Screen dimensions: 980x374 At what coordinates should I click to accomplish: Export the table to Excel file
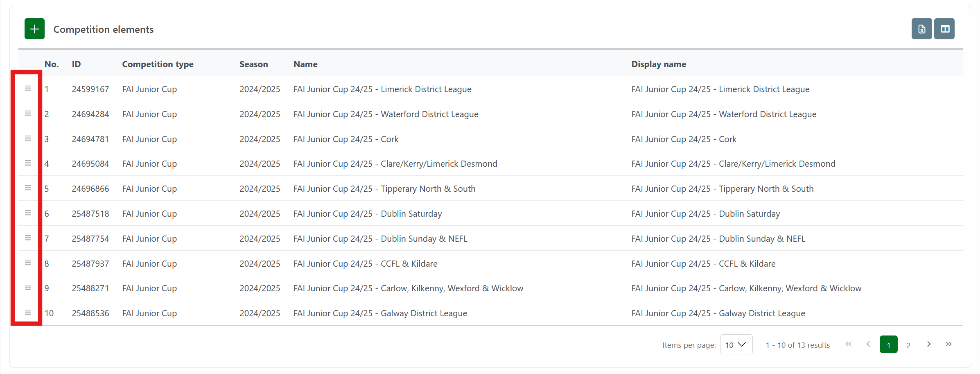click(921, 29)
